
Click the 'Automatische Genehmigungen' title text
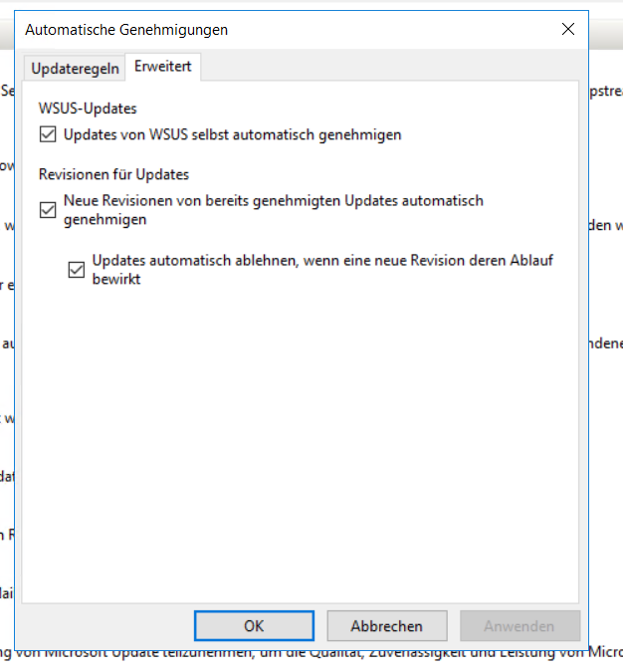click(x=126, y=30)
